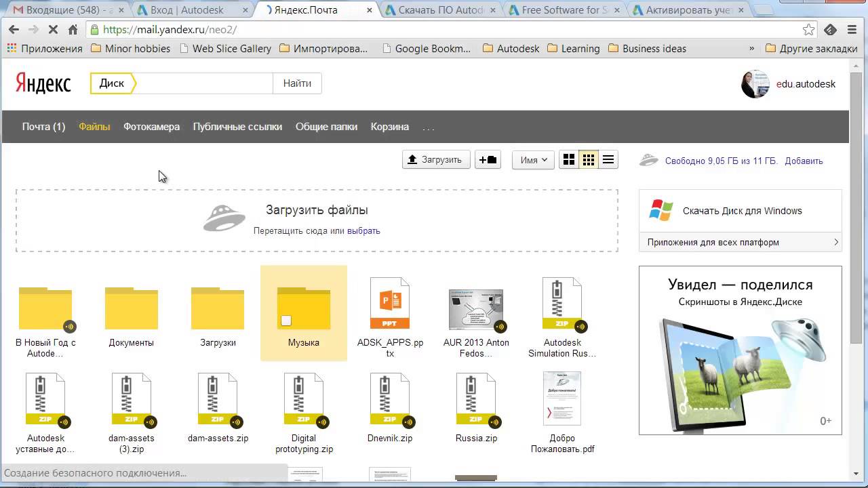The image size is (868, 488).
Task: Click the выбрать link
Action: pyautogui.click(x=363, y=231)
